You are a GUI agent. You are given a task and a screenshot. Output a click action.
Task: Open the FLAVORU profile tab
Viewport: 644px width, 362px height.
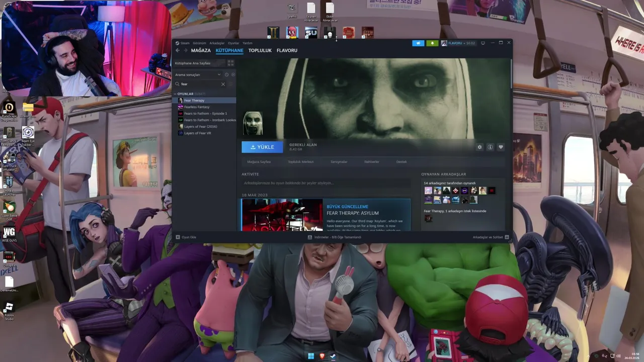(287, 50)
